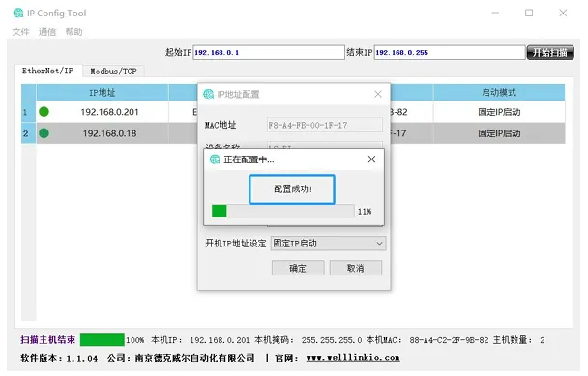Open the 文件 menu
The width and height of the screenshot is (588, 376).
point(20,32)
